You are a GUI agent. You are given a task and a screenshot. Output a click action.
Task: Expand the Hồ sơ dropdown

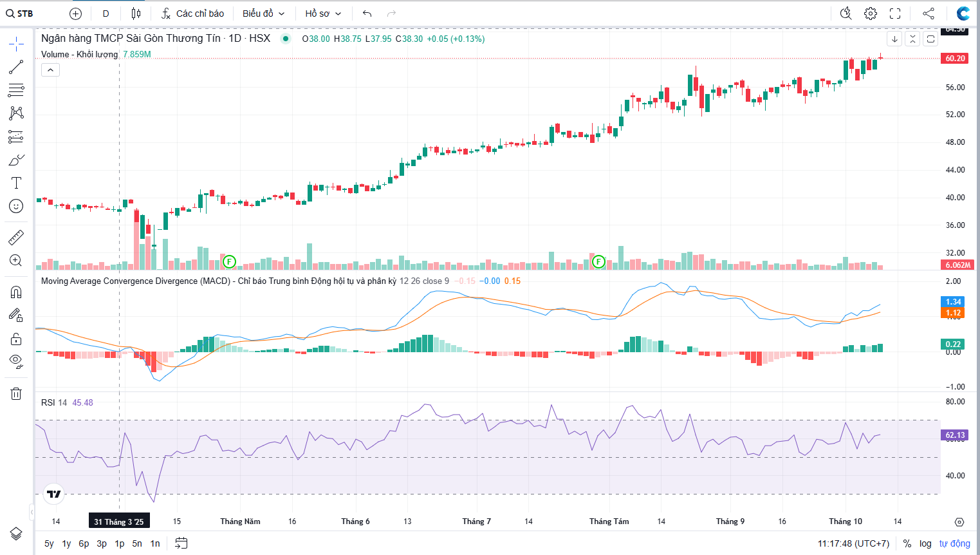click(323, 14)
